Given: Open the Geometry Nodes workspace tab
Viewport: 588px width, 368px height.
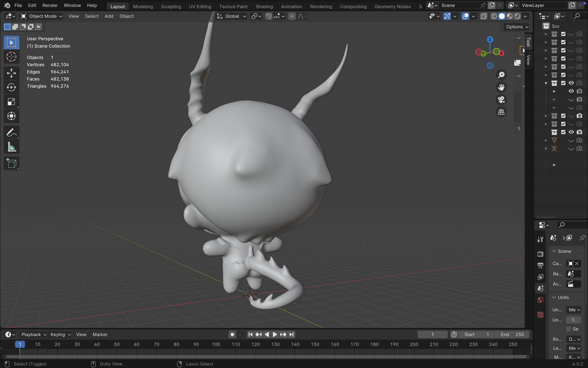Looking at the screenshot, I should pyautogui.click(x=393, y=6).
